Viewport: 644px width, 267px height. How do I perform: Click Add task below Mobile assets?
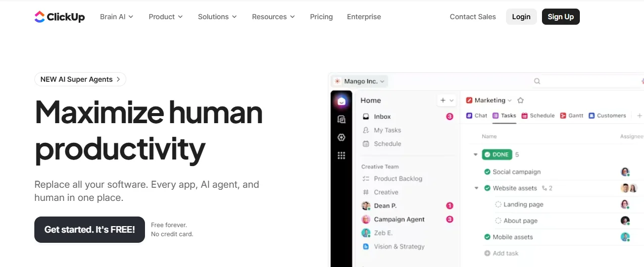pyautogui.click(x=501, y=253)
